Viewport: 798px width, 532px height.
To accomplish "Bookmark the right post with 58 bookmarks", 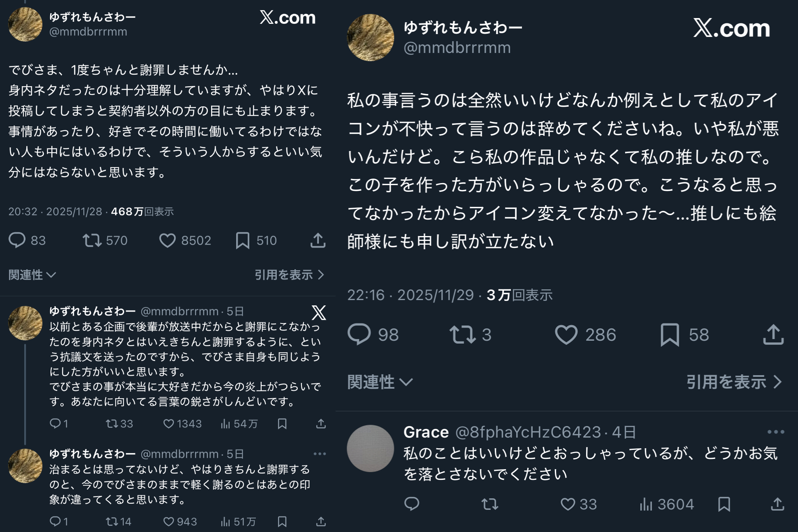I will [x=669, y=335].
